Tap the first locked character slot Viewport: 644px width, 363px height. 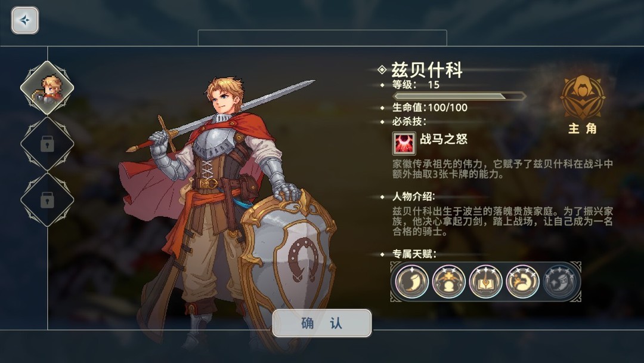click(47, 144)
